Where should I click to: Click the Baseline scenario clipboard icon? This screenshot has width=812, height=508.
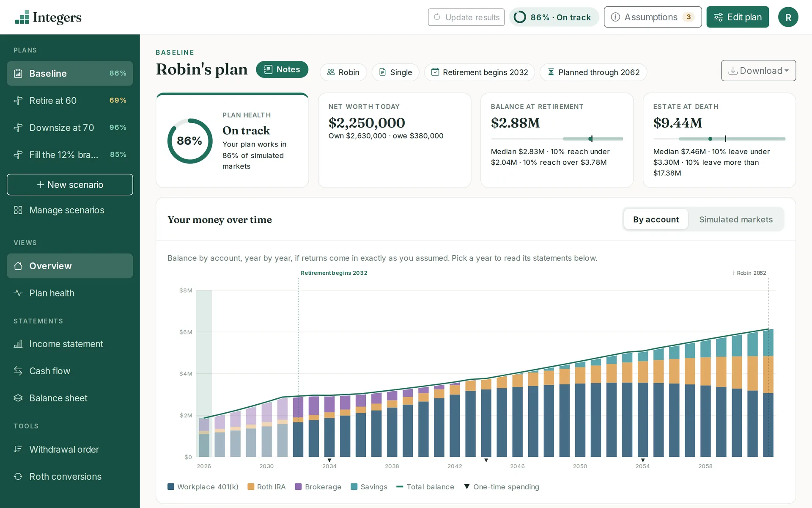pyautogui.click(x=18, y=73)
